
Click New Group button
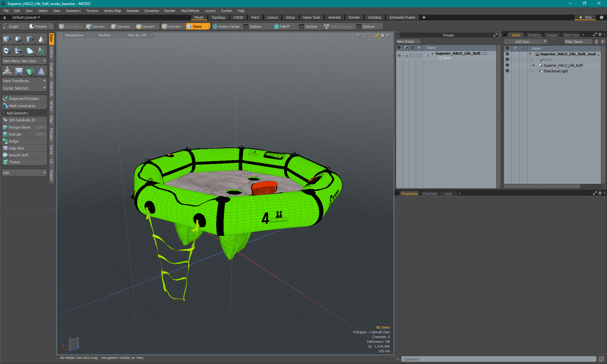coord(408,41)
